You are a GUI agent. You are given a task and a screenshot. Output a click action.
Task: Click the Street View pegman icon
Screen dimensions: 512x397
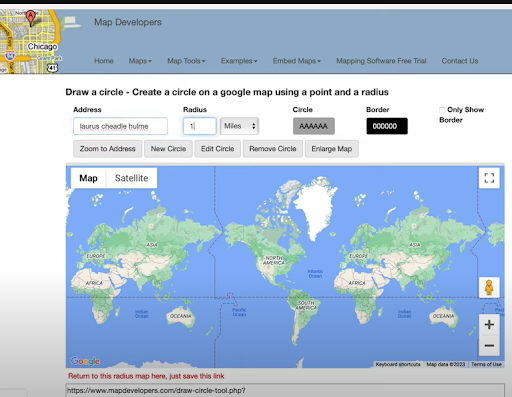[489, 287]
